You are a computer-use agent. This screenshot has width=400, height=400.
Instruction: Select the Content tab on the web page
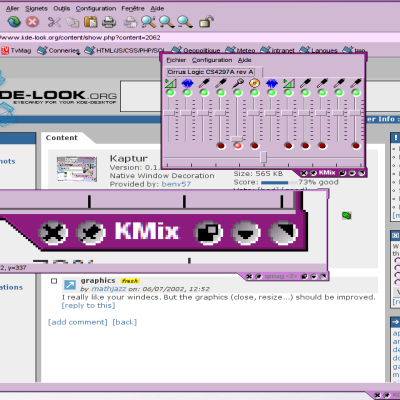click(x=61, y=138)
